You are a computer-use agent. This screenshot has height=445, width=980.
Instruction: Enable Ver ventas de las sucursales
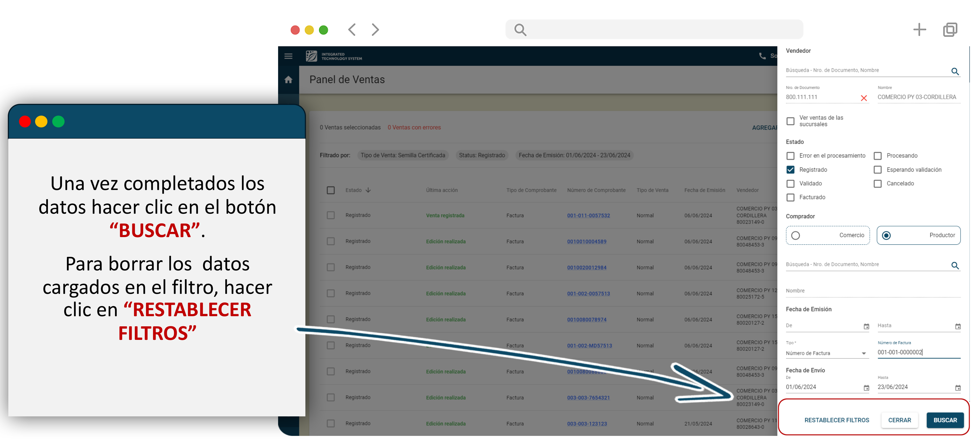pos(790,121)
